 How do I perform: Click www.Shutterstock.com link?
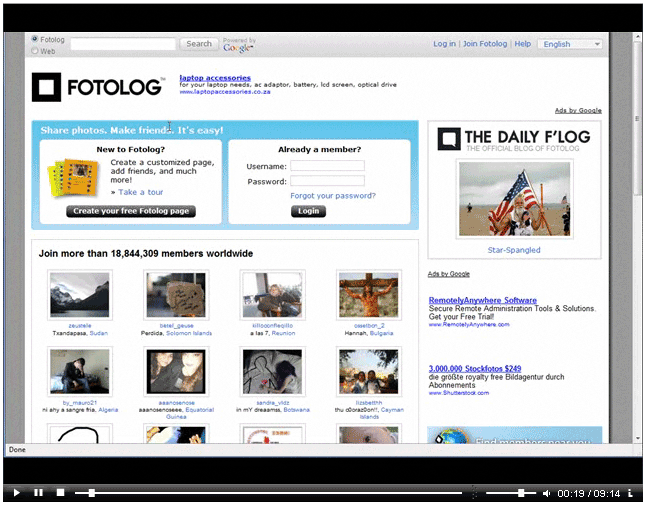point(459,393)
